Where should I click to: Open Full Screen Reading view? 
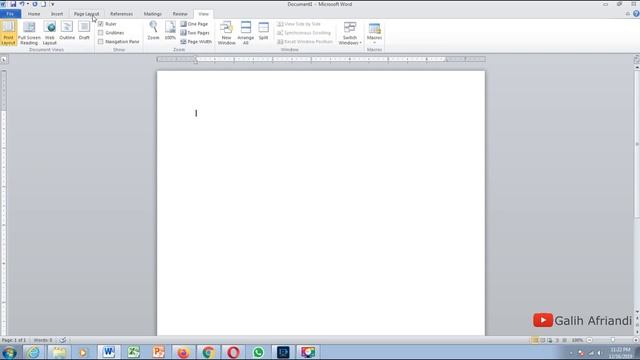(29, 33)
